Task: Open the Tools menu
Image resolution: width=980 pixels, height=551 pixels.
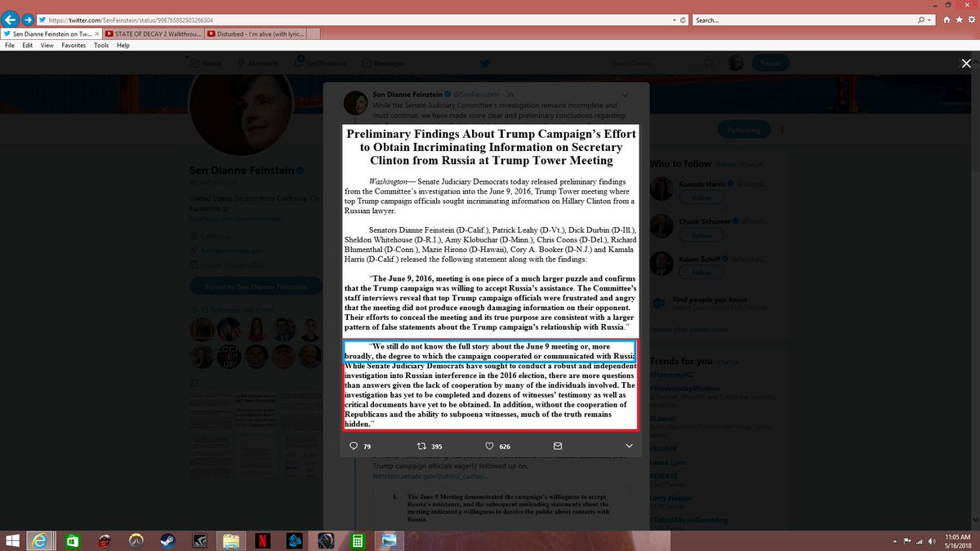Action: (101, 46)
